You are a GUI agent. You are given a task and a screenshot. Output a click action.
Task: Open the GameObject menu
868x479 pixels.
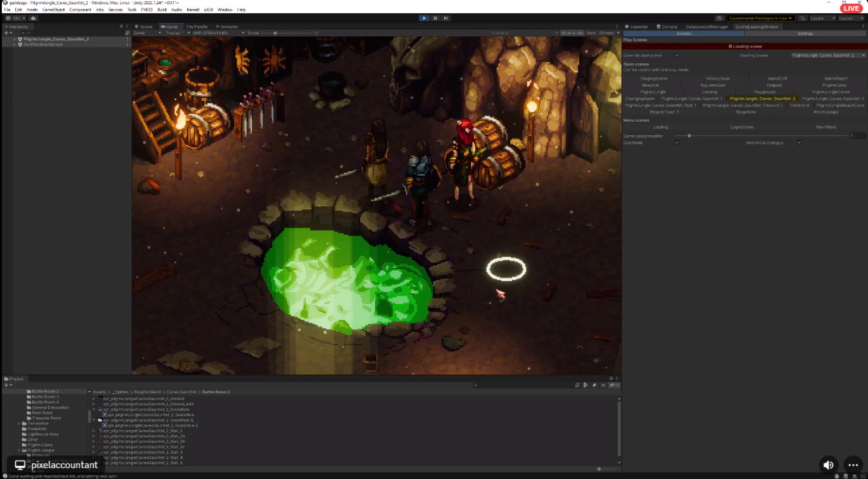click(x=53, y=10)
